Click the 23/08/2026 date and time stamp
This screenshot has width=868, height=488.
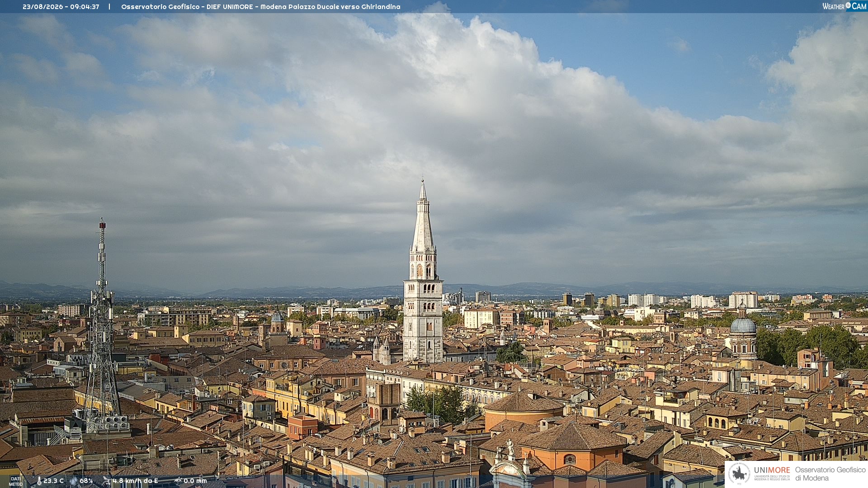(61, 7)
